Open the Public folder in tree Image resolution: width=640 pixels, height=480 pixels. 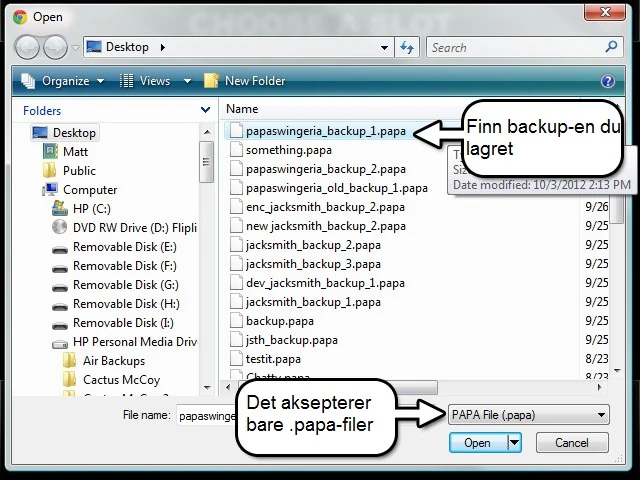pyautogui.click(x=69, y=171)
